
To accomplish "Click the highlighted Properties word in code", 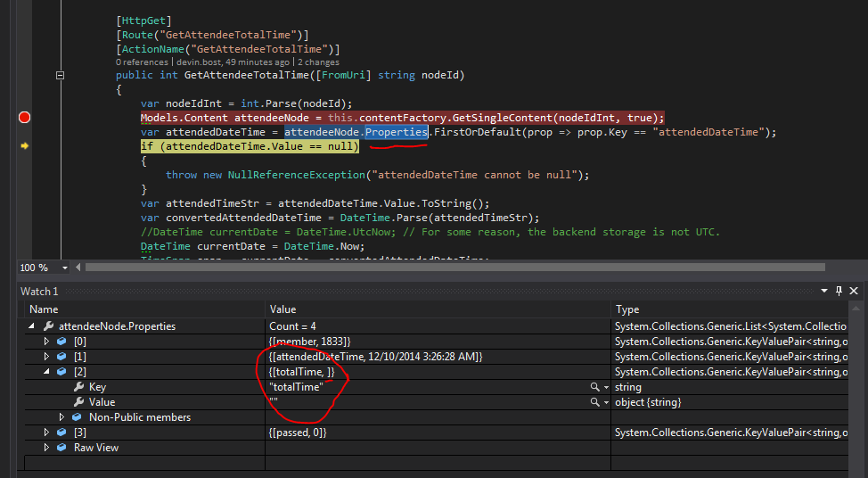I will (x=396, y=132).
